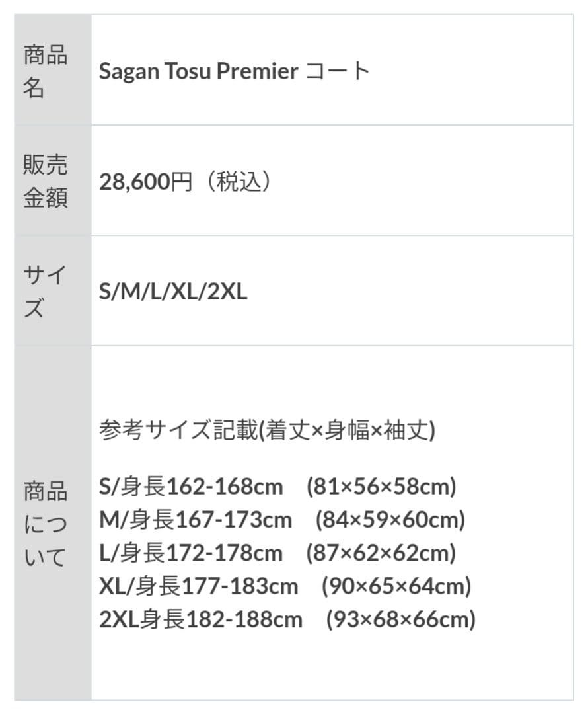Click the (84×59×60cm) measurements
Viewport: 588px width, 714px height.
pos(390,520)
